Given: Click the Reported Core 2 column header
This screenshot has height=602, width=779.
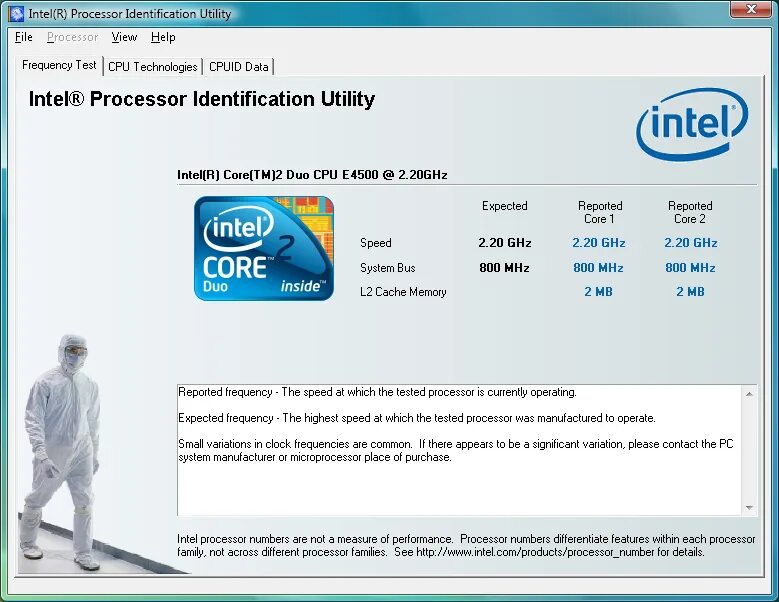Looking at the screenshot, I should [690, 212].
